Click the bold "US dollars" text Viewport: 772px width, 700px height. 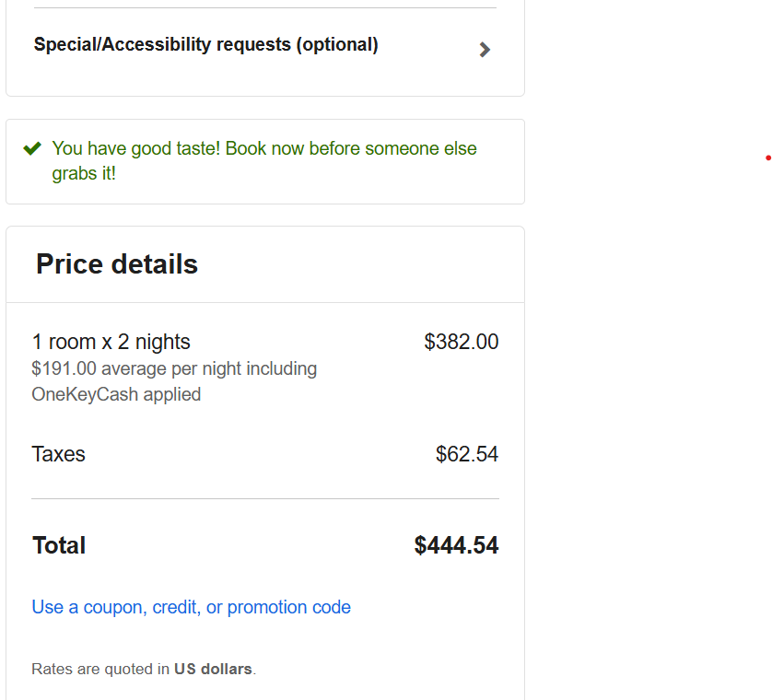pyautogui.click(x=213, y=669)
